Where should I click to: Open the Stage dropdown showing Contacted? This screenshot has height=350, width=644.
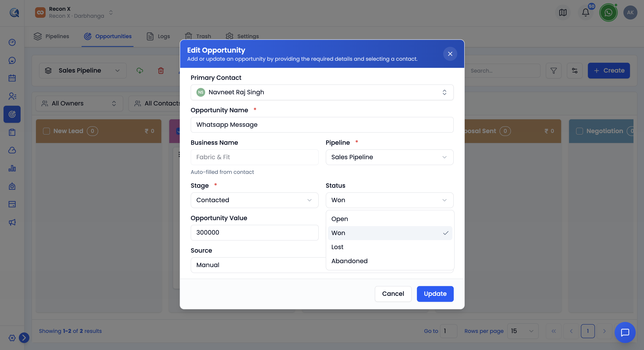254,200
